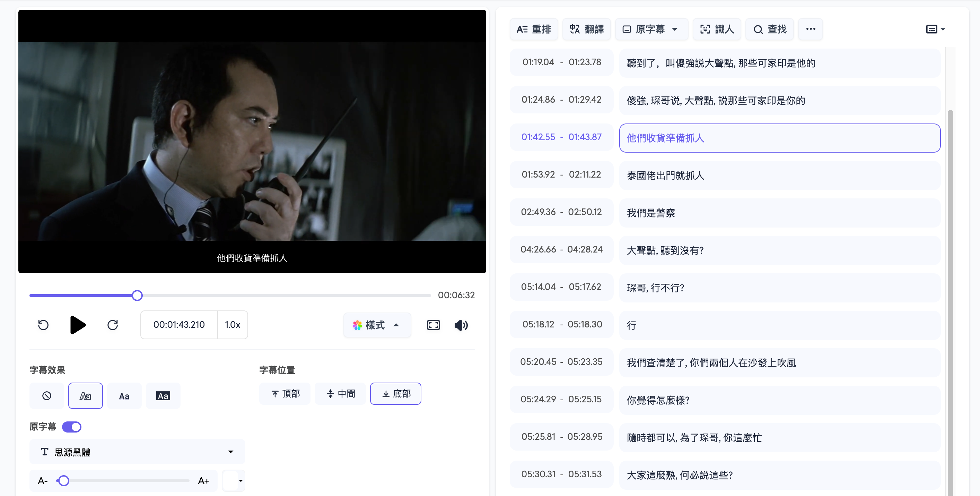Set subtitle position to 中間
This screenshot has width=980, height=496.
(340, 393)
